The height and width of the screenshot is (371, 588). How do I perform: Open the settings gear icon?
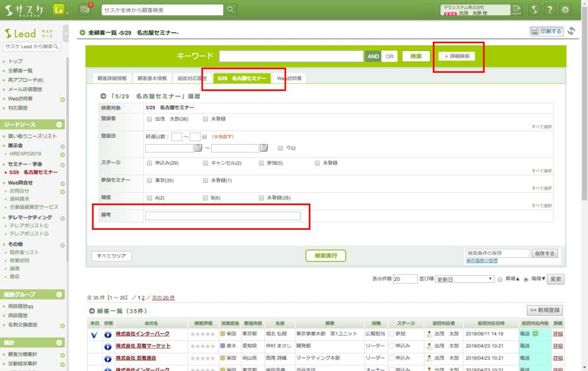[x=565, y=10]
